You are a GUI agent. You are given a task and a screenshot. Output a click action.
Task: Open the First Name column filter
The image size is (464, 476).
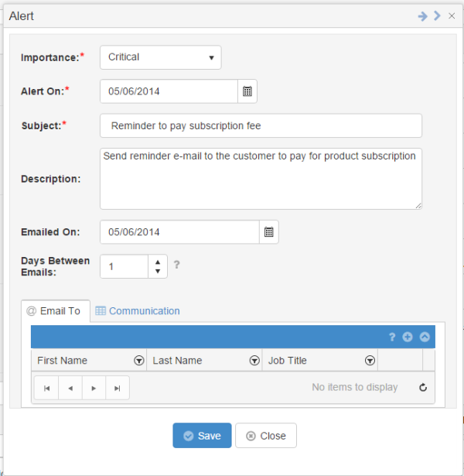[x=139, y=361]
